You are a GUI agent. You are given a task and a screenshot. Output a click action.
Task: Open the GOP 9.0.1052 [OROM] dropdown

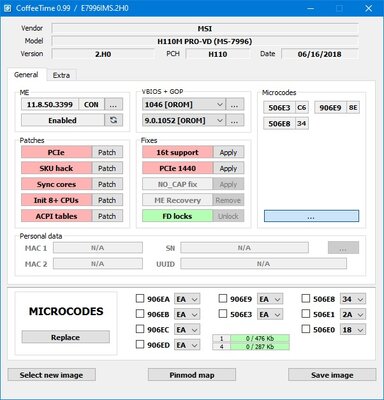click(x=184, y=120)
